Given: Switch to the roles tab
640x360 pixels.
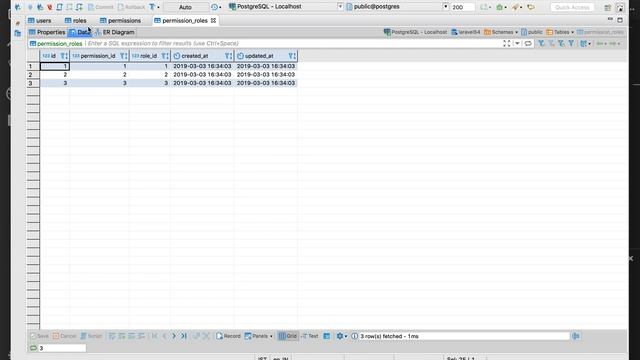Looking at the screenshot, I should (x=76, y=20).
